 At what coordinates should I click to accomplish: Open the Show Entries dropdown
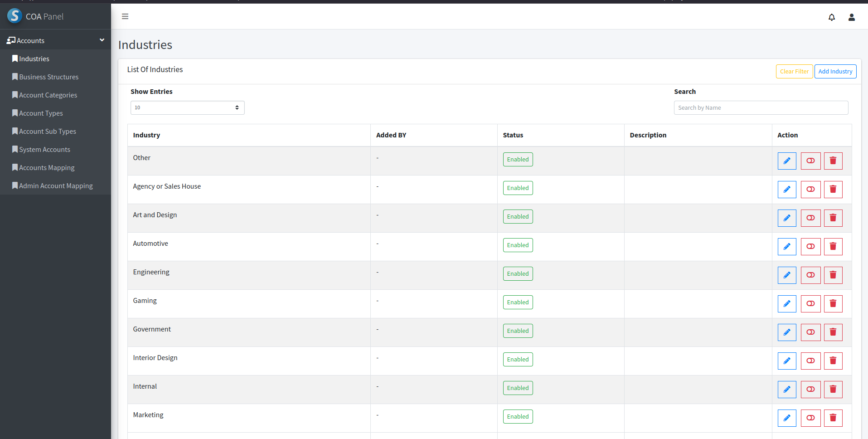click(x=187, y=108)
